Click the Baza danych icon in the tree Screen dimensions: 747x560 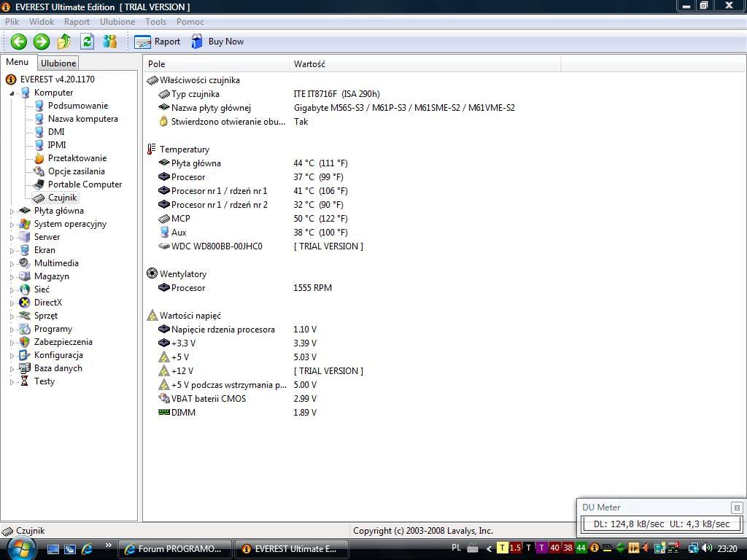click(x=24, y=368)
